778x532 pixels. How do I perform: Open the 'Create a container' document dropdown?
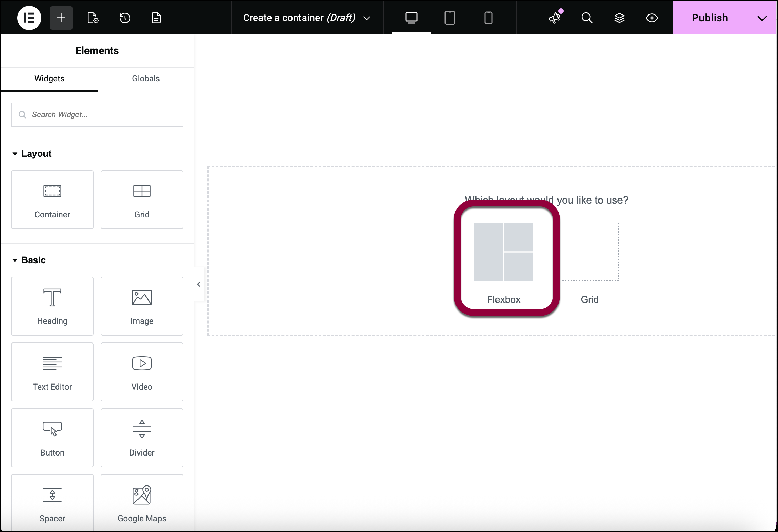367,18
